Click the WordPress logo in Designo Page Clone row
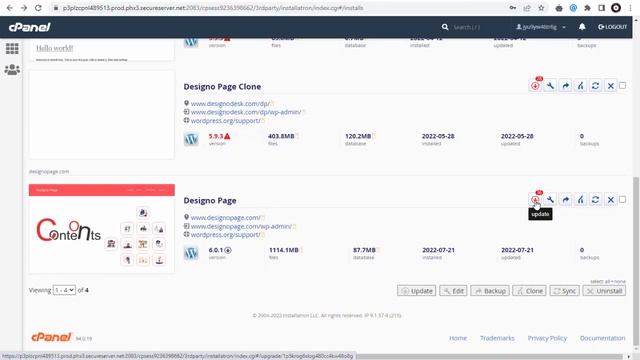640x360 pixels. (x=191, y=139)
